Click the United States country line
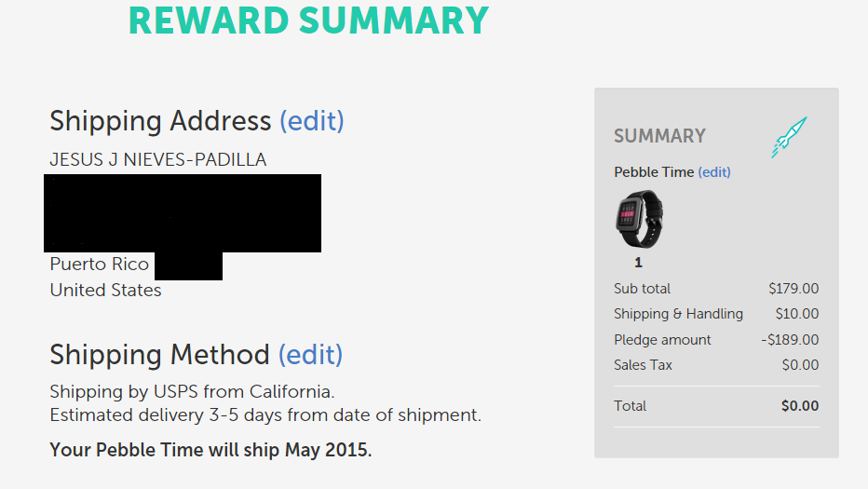Viewport: 868px width, 489px height. pyautogui.click(x=106, y=291)
